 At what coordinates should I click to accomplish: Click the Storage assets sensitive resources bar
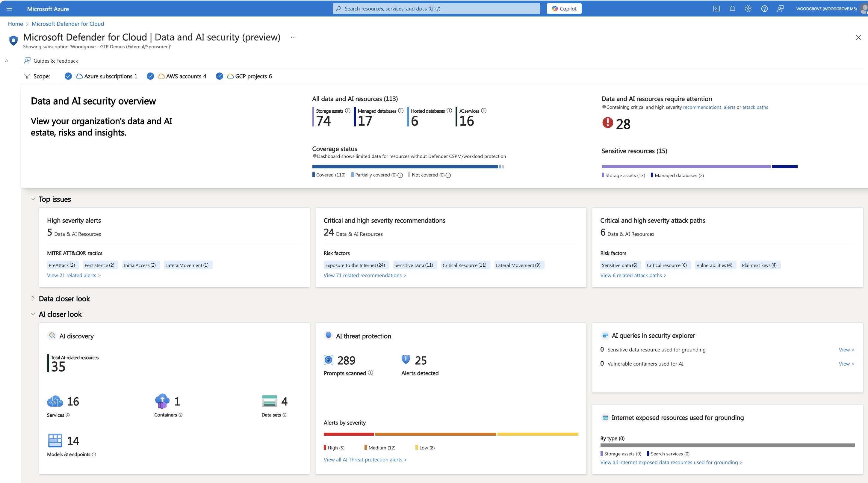(x=686, y=167)
